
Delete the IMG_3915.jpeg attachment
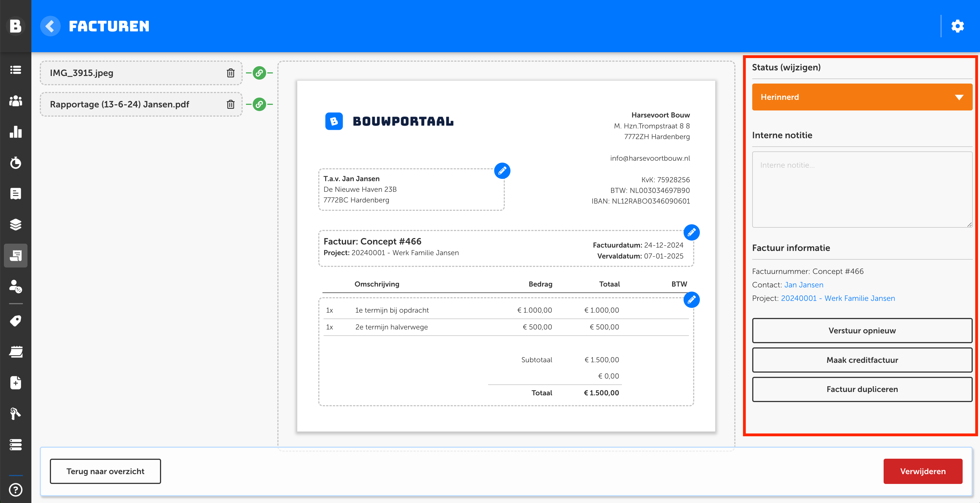point(231,73)
